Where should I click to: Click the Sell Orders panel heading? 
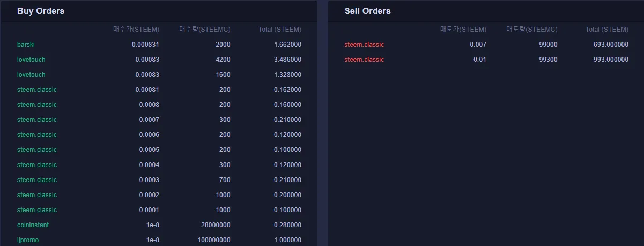click(x=367, y=11)
